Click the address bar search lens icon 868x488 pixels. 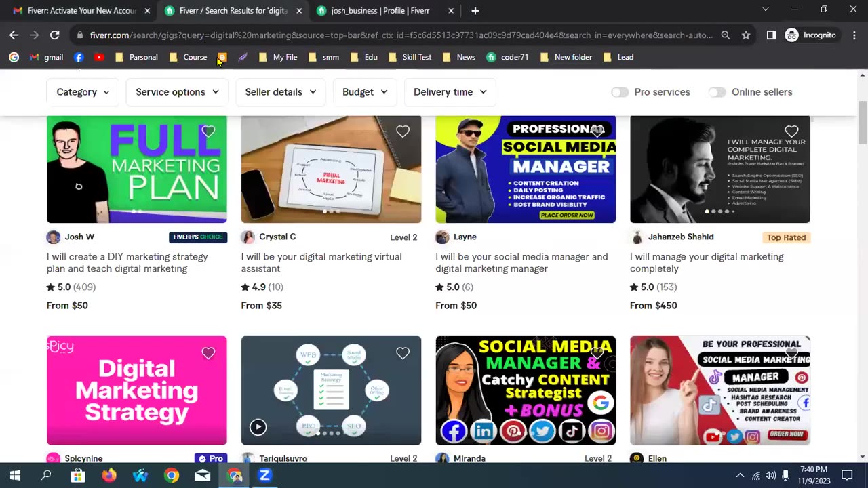[x=726, y=35]
